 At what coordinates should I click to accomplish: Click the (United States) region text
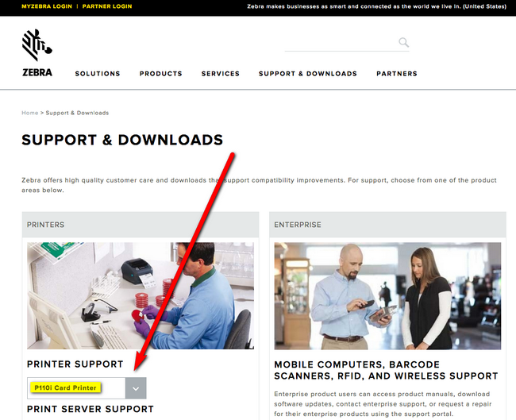484,6
